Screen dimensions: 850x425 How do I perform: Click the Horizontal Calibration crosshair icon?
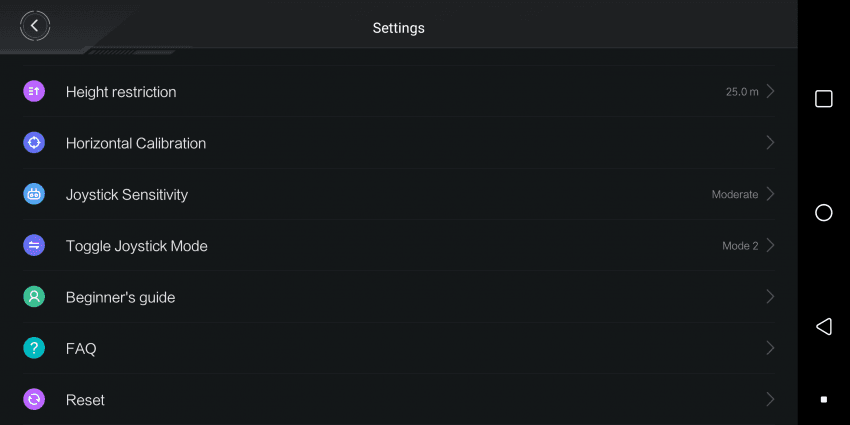coord(34,143)
